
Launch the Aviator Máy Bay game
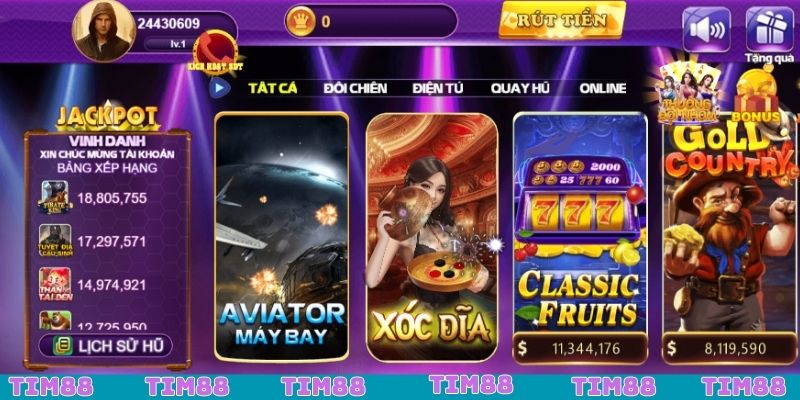pyautogui.click(x=282, y=237)
